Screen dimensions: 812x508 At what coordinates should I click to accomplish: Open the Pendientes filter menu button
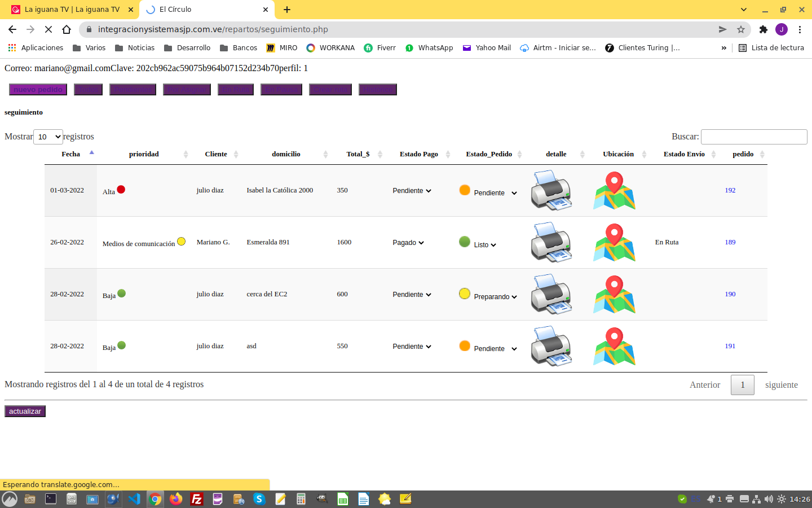click(133, 90)
